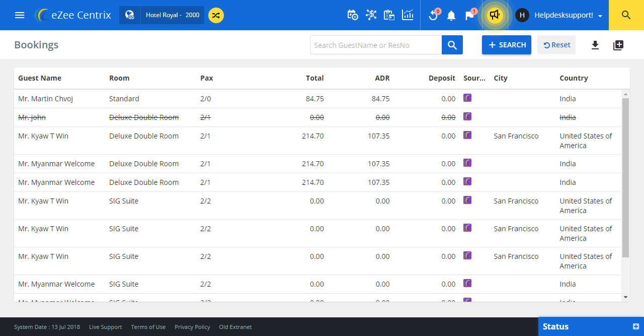Viewport: 644px width, 336px height.
Task: Open the Live Support link
Action: coord(105,327)
